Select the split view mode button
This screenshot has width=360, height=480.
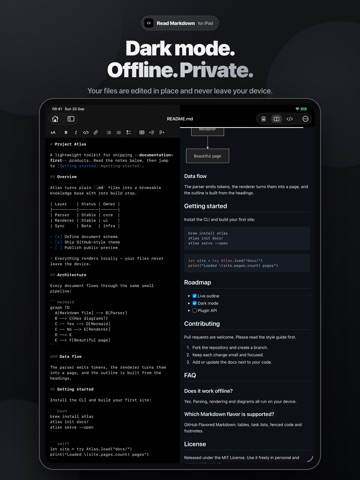(276, 119)
